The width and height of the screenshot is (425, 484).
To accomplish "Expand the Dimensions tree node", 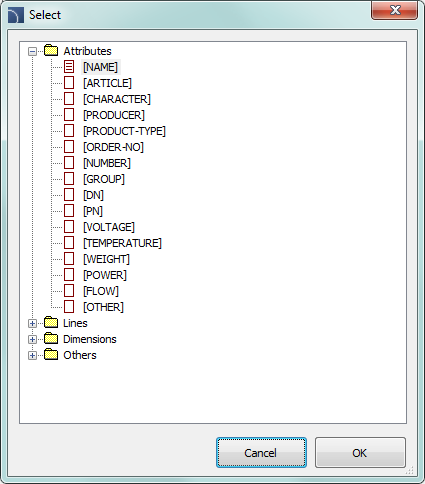I will [x=32, y=339].
